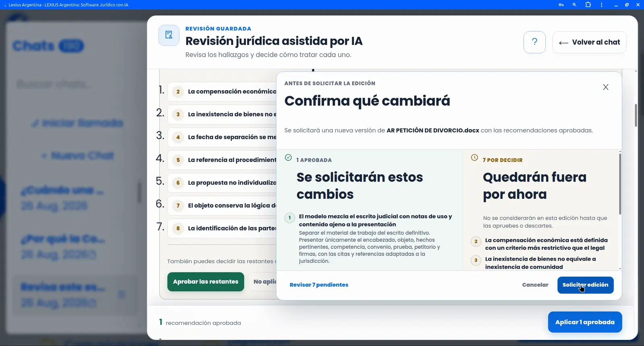Select finding 5 La referencia al procedimiento

coord(222,160)
